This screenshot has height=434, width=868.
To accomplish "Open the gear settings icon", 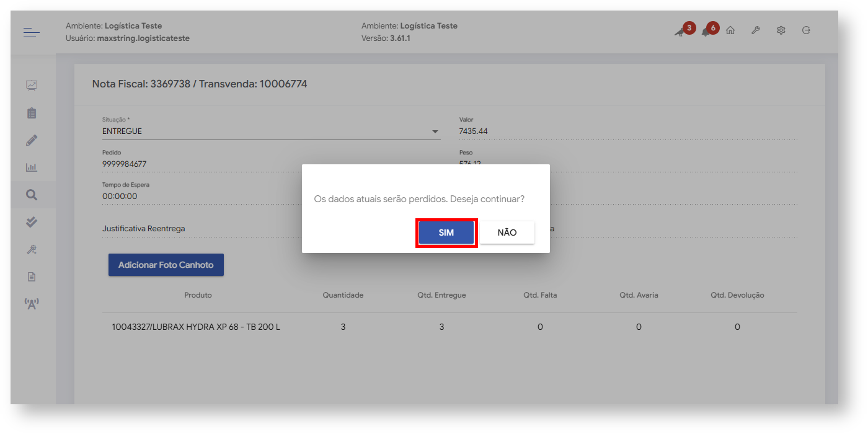I will tap(781, 30).
